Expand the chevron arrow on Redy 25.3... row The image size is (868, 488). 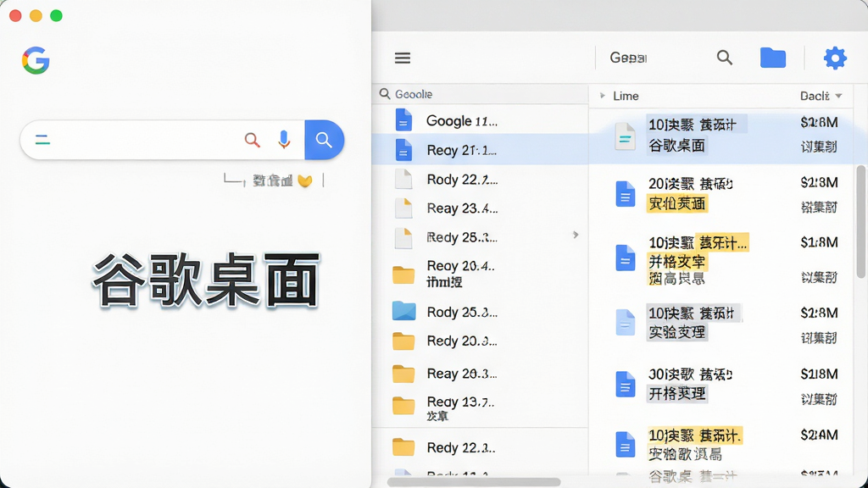576,235
